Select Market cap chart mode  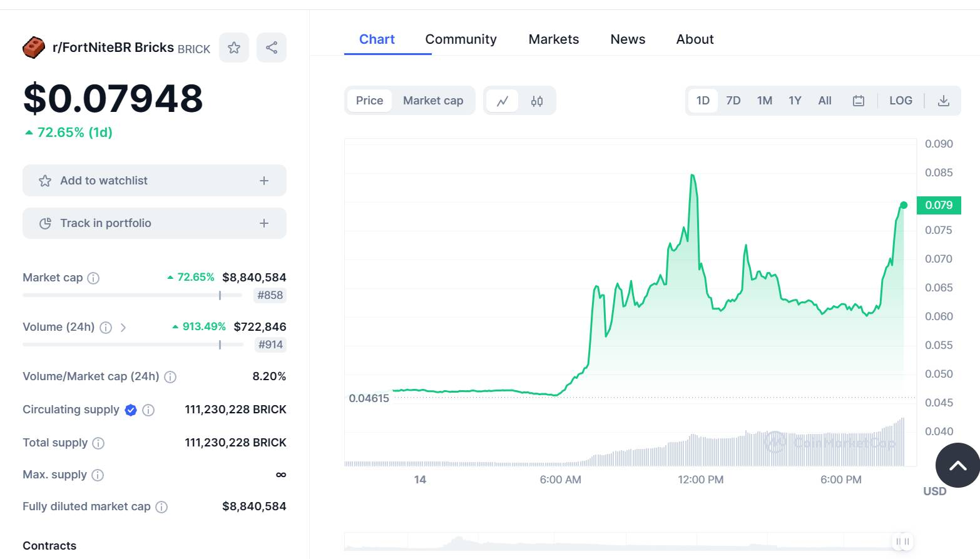[x=433, y=101]
